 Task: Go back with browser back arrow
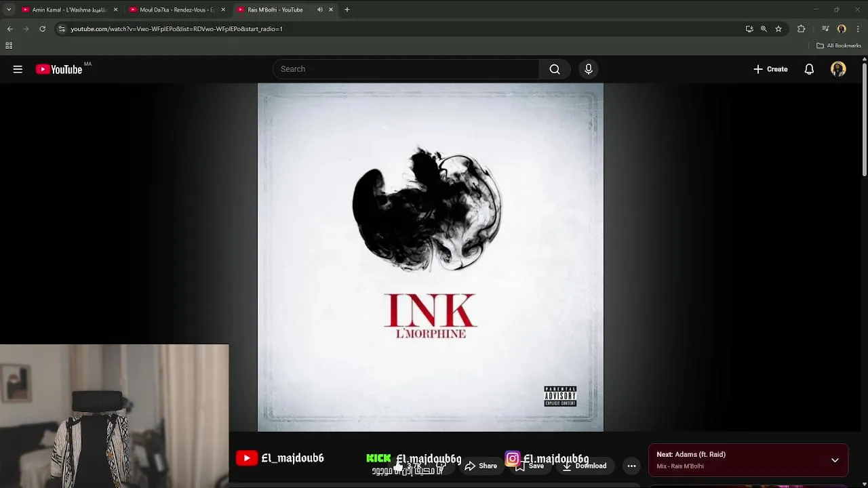9,28
